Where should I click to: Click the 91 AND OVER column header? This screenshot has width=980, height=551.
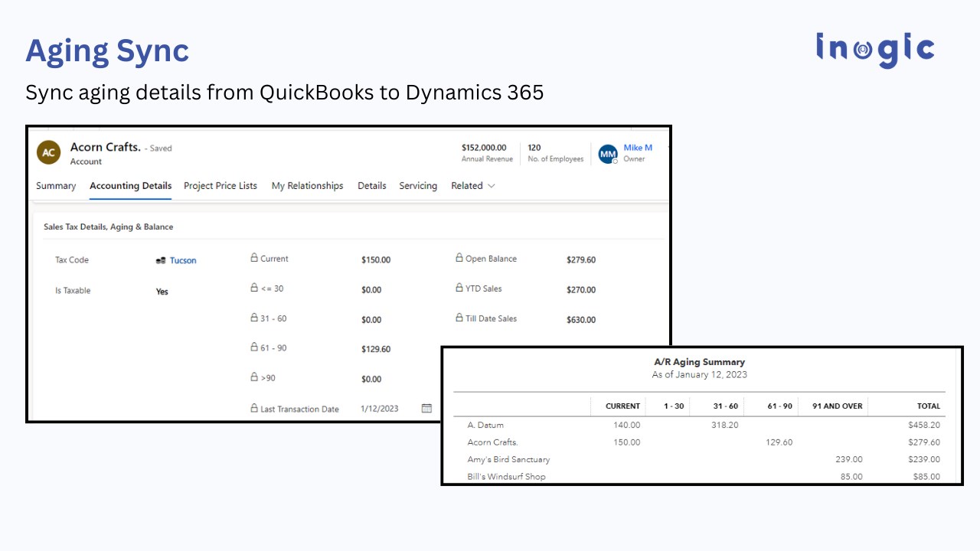point(838,406)
